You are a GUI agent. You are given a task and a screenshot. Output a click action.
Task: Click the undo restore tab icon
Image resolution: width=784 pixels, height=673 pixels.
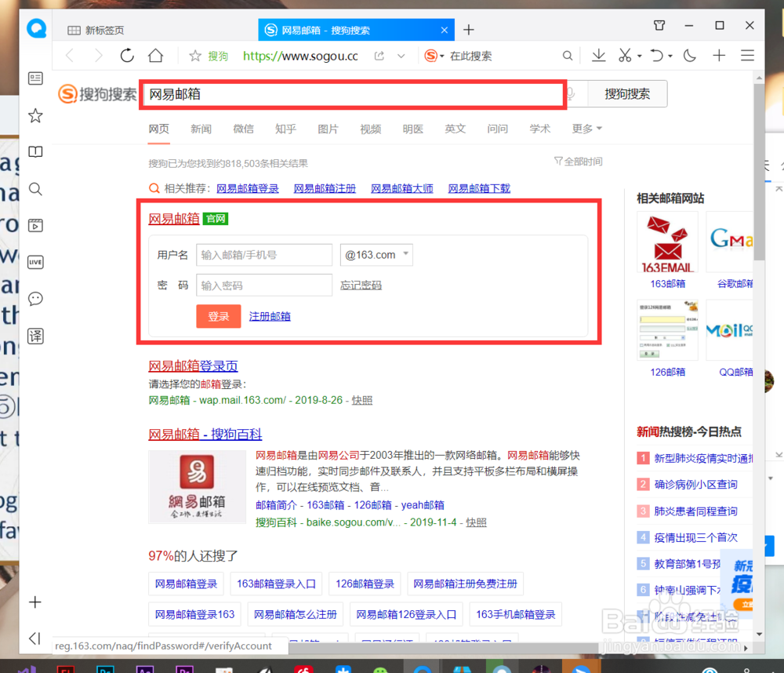657,56
